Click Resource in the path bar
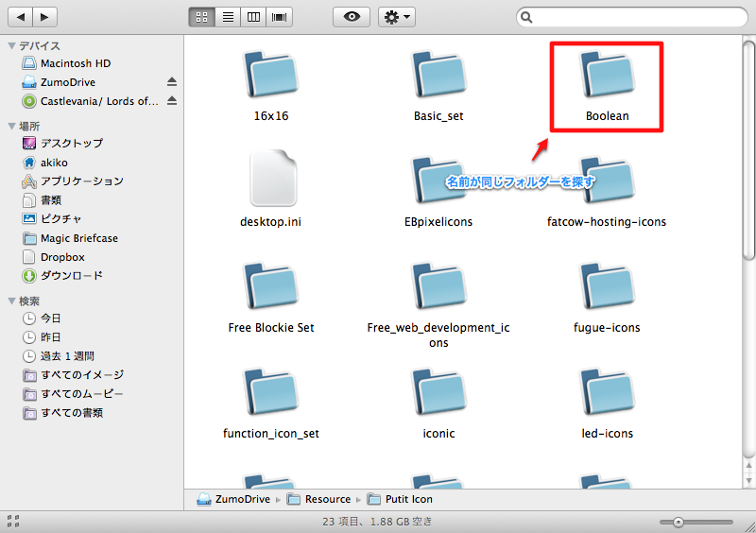The width and height of the screenshot is (756, 533). [319, 499]
